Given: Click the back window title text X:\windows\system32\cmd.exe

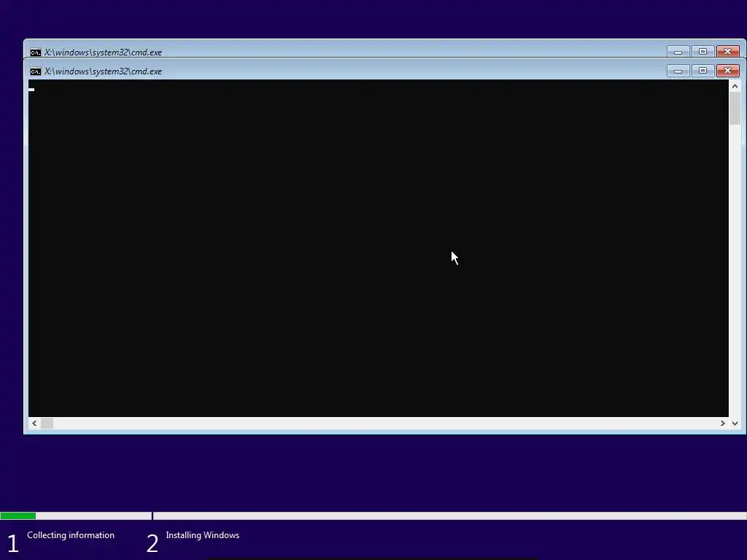Looking at the screenshot, I should point(103,52).
